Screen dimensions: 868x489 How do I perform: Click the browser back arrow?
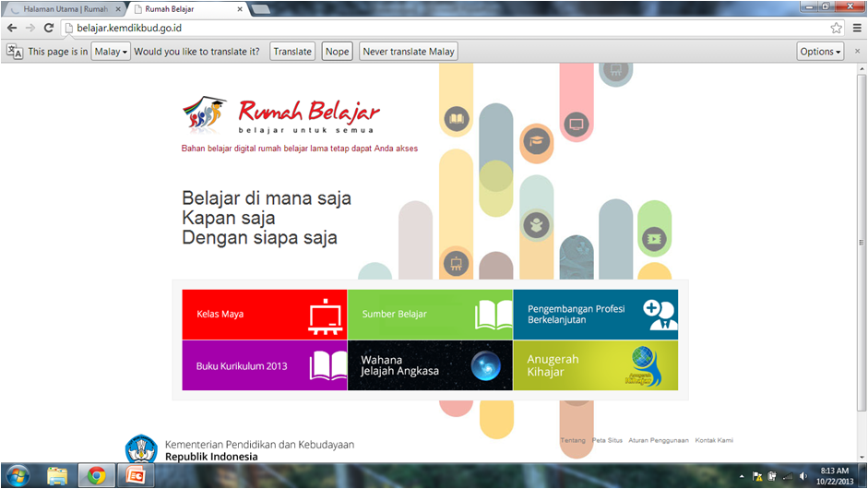(x=12, y=28)
